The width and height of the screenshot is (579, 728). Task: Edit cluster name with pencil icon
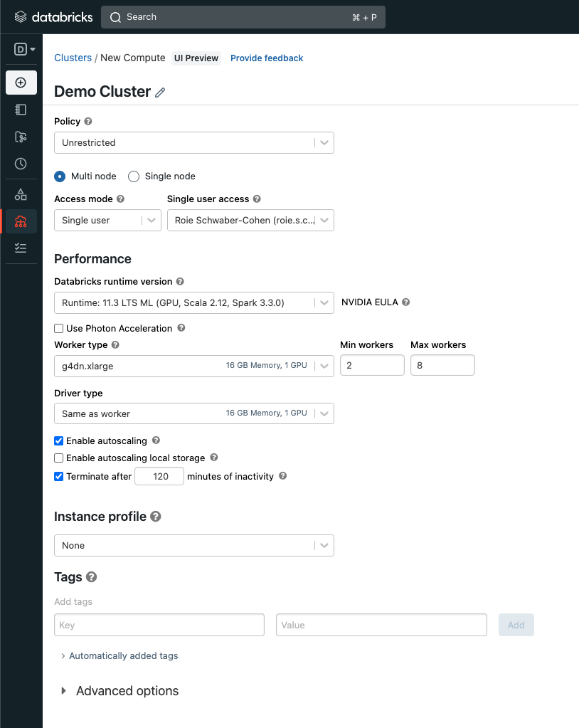coord(160,93)
